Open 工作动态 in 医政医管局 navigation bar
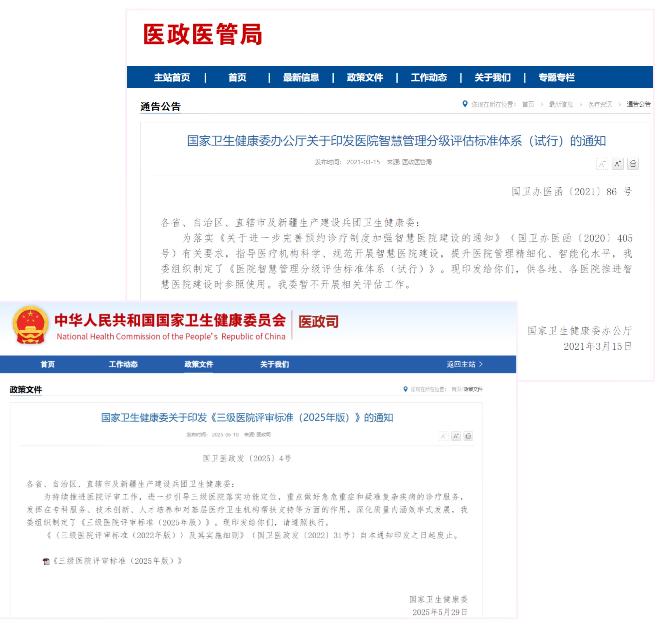This screenshot has width=672, height=628. [429, 77]
